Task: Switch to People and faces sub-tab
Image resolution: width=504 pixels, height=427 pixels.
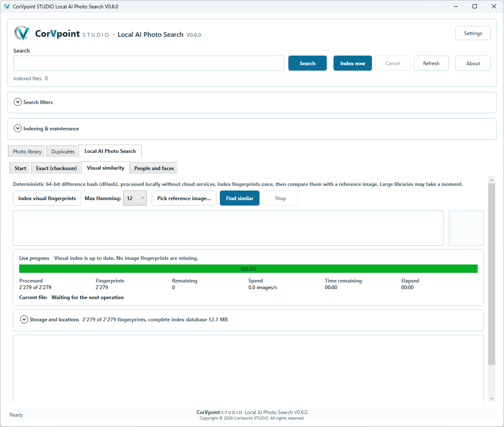Action: [x=154, y=168]
